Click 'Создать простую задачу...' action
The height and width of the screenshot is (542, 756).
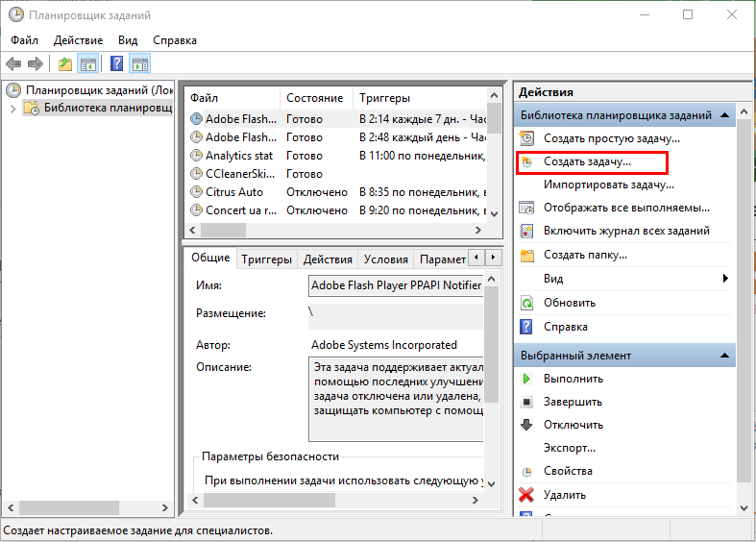pyautogui.click(x=612, y=138)
